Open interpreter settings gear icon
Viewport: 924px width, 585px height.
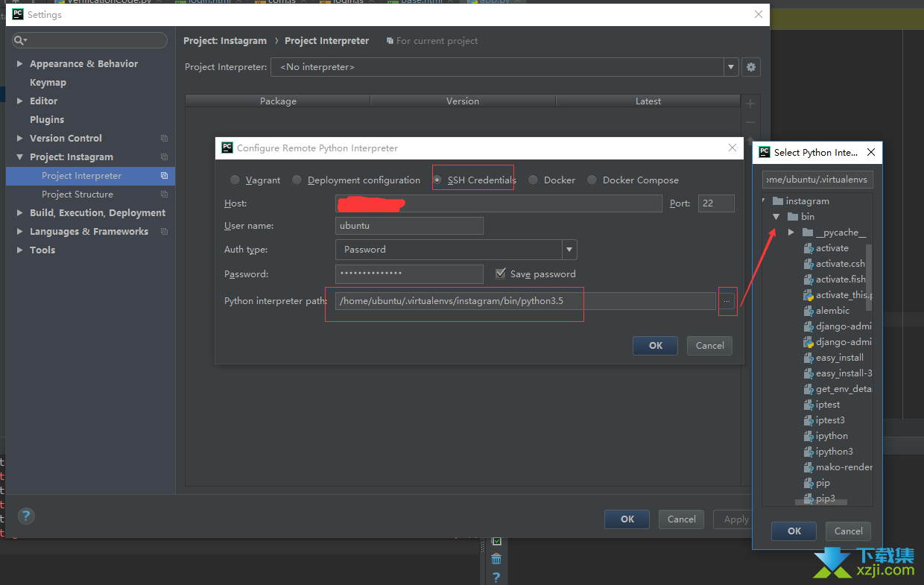(x=751, y=67)
